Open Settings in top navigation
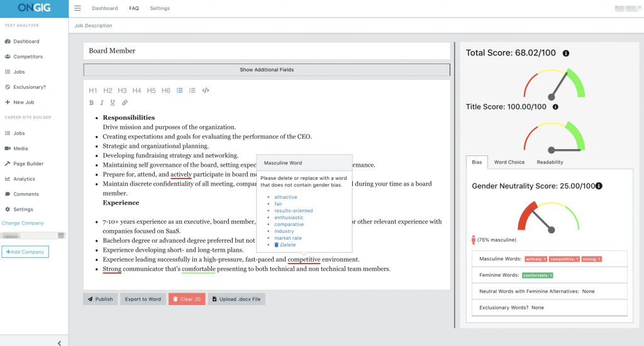This screenshot has width=644, height=346. point(160,8)
